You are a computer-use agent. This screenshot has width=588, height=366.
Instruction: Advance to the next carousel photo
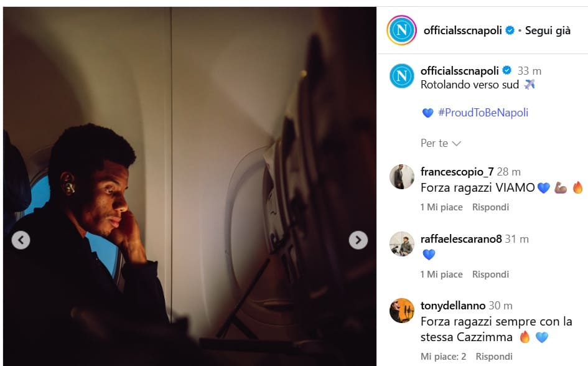[x=358, y=240]
